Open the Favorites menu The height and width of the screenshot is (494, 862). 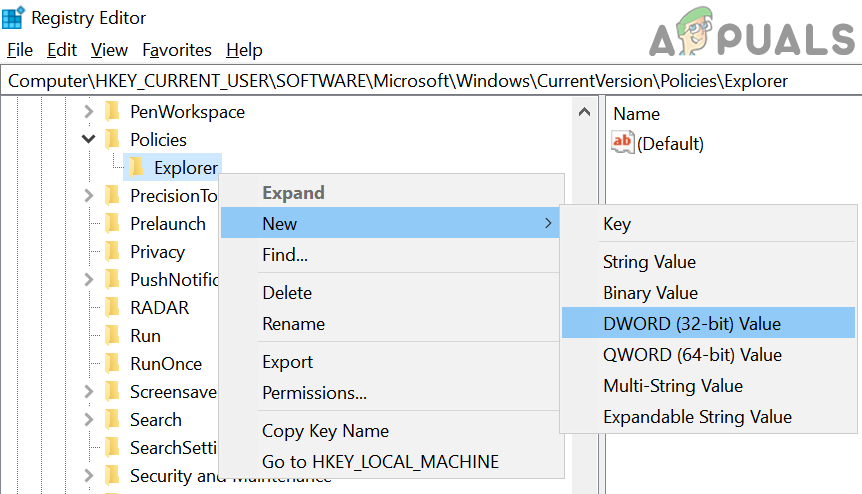click(x=177, y=50)
